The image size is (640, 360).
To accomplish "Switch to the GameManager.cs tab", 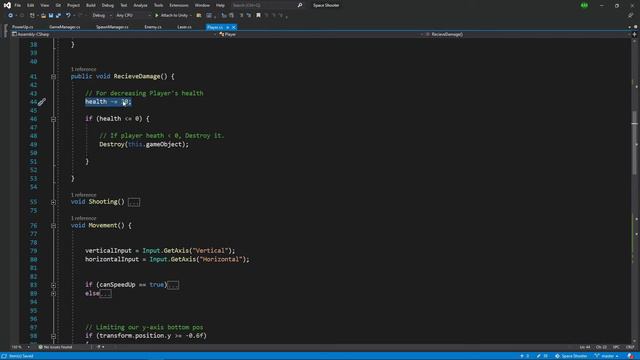I will 64,27.
